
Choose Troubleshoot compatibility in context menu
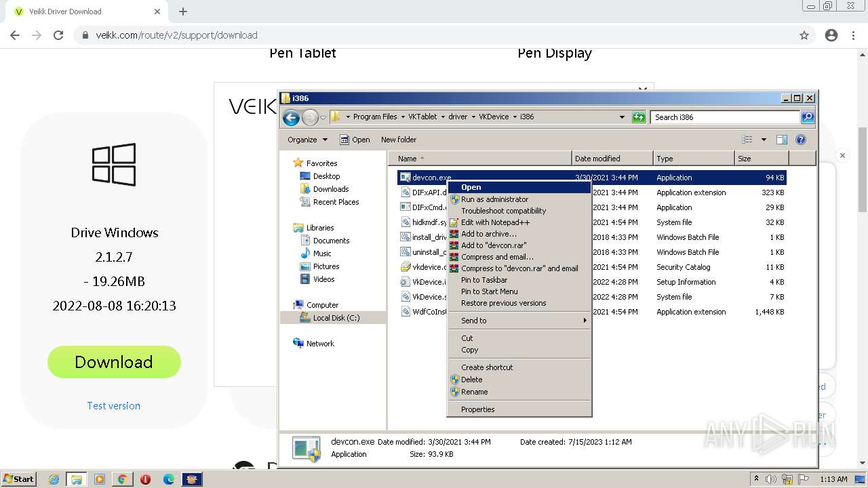coord(519,211)
